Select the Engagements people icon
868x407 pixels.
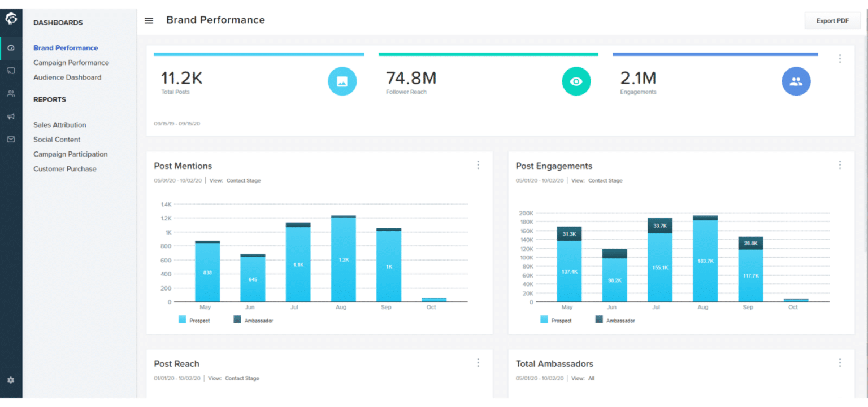click(x=796, y=81)
